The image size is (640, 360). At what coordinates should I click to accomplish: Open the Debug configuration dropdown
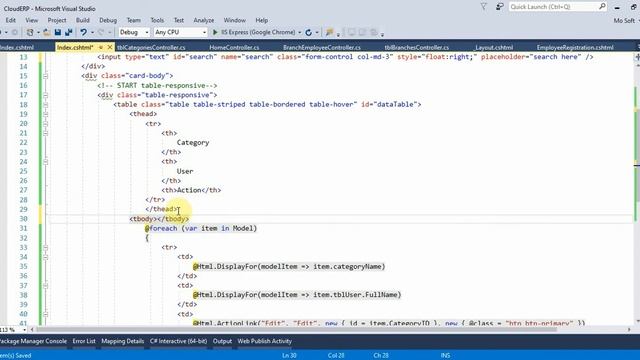pyautogui.click(x=134, y=32)
